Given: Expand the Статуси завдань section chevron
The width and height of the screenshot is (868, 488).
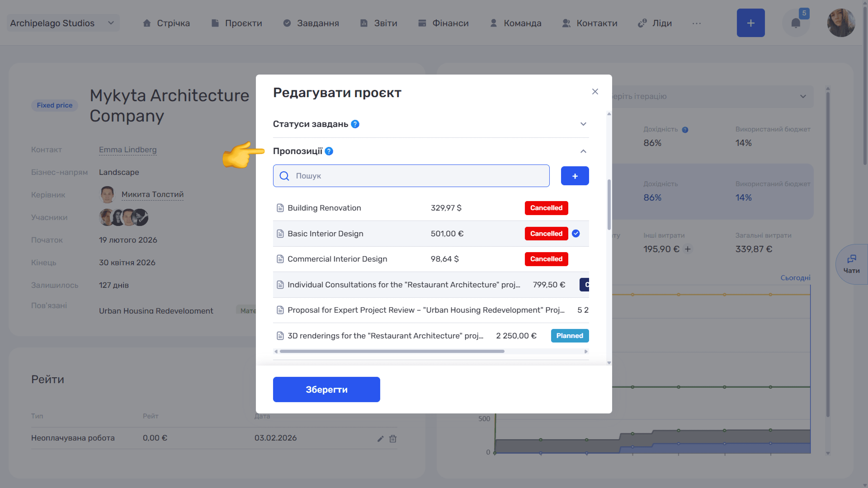Looking at the screenshot, I should point(583,124).
